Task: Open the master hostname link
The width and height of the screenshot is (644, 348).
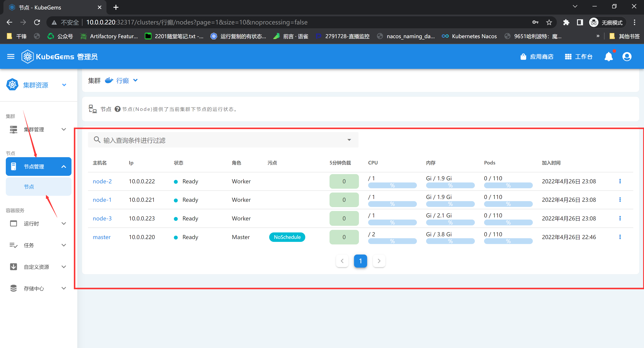Action: click(x=102, y=237)
